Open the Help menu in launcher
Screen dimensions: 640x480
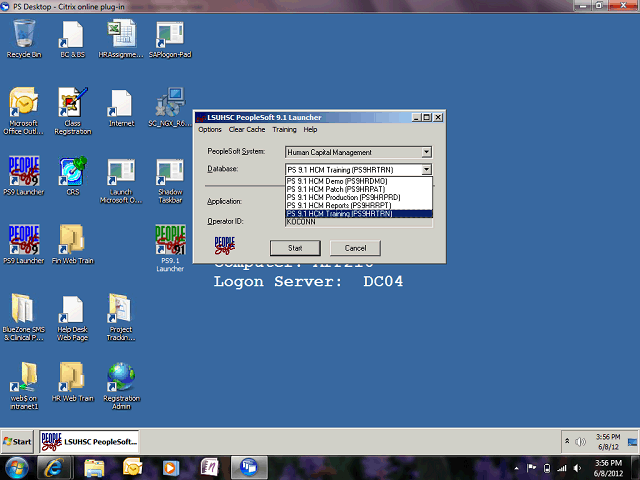click(x=310, y=129)
